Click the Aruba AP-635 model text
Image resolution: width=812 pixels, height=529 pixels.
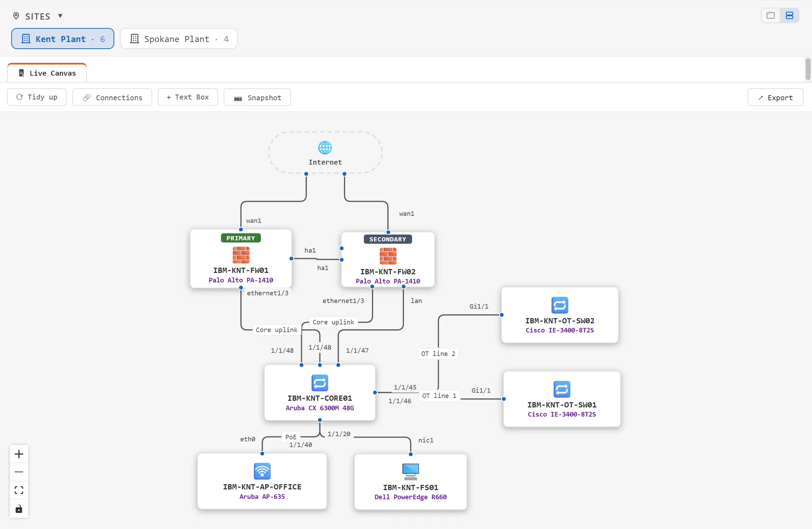[x=262, y=496]
